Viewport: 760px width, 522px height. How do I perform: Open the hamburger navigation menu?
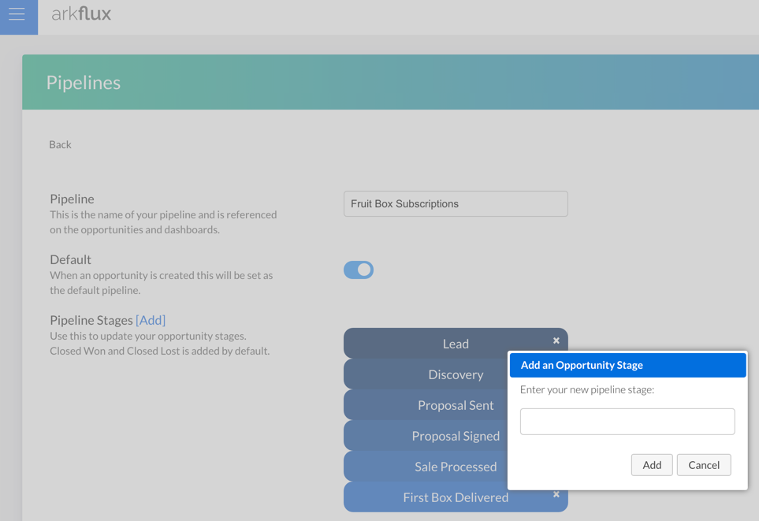tap(17, 16)
